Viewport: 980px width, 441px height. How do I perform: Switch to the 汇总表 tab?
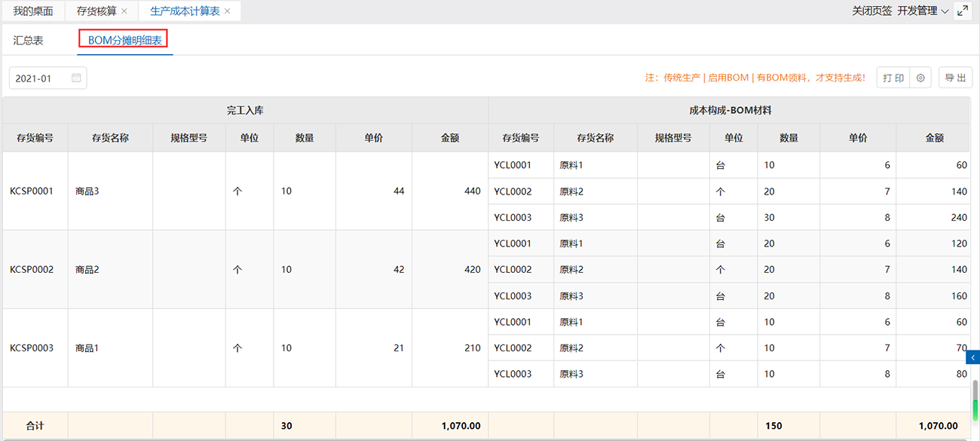[29, 41]
